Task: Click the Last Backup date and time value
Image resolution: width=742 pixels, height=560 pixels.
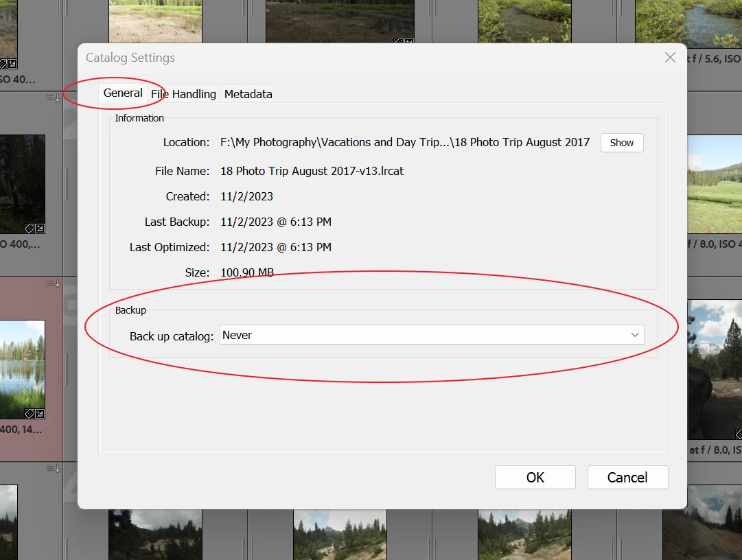Action: click(276, 222)
